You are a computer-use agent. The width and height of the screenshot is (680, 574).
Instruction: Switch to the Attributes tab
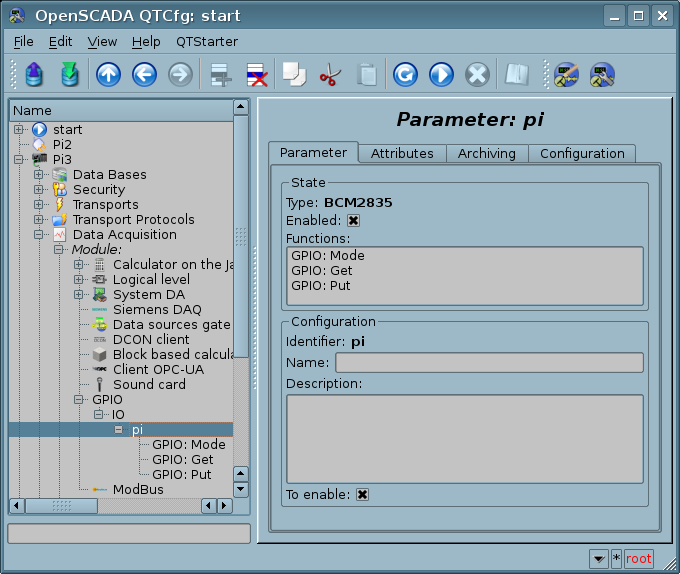[402, 153]
